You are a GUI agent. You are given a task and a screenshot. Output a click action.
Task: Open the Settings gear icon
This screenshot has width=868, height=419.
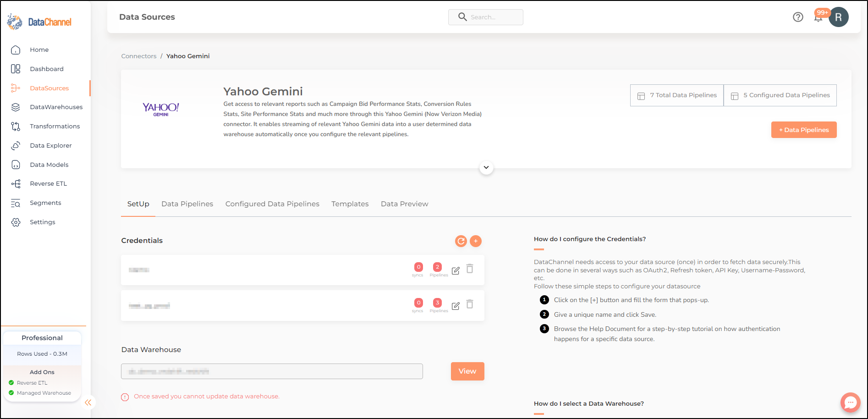(16, 222)
